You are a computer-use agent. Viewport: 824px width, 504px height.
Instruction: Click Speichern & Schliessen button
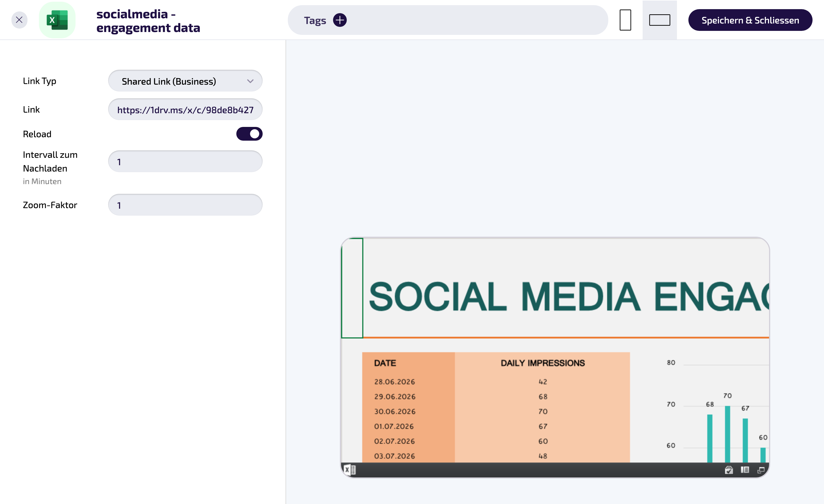click(x=750, y=20)
